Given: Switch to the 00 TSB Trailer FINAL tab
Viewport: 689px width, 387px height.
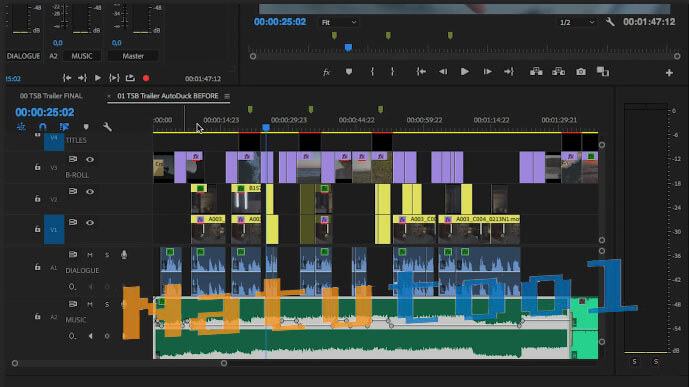Looking at the screenshot, I should [51, 96].
